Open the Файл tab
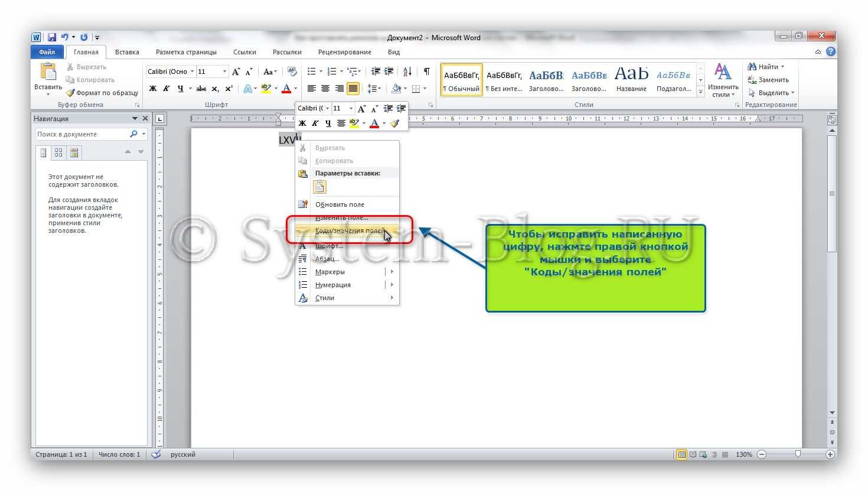Image resolution: width=868 pixels, height=491 pixels. point(47,52)
